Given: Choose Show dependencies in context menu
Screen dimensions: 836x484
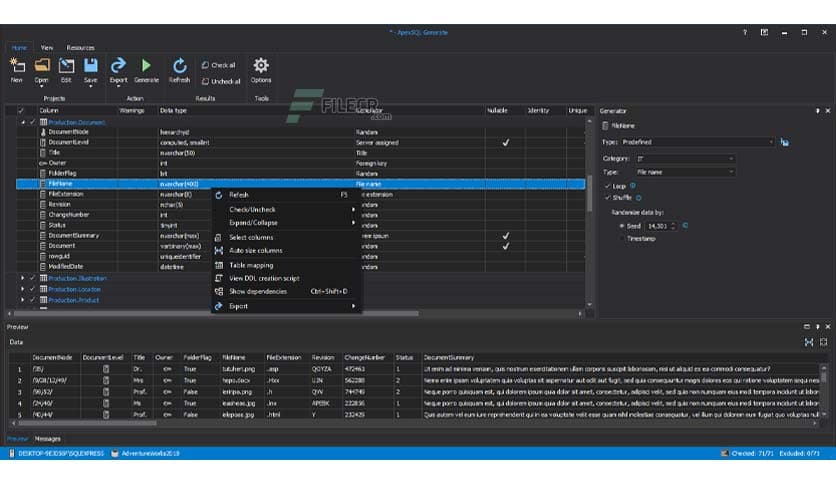Looking at the screenshot, I should [287, 292].
